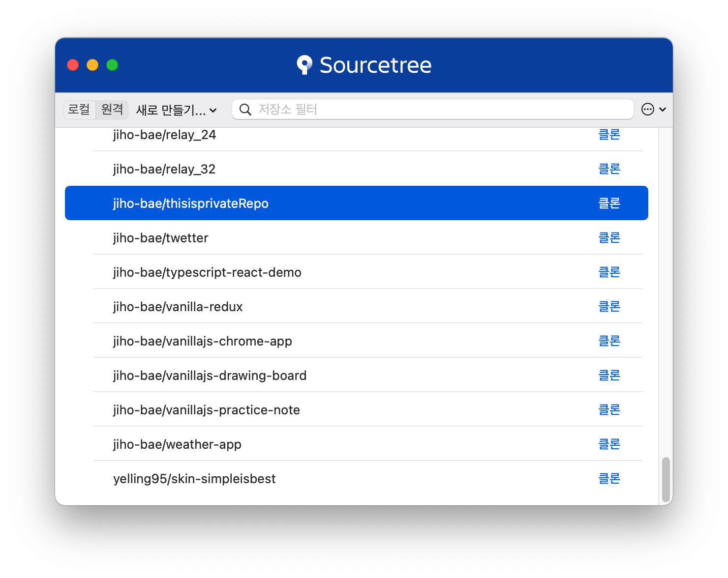Screen dimensions: 728x578
Task: Clone jiho-bae/vanillajs-drawing-board with its 클론 link
Action: [x=609, y=375]
